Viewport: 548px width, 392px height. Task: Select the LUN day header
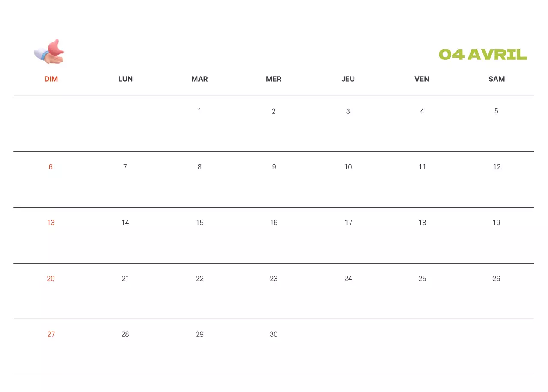tap(125, 79)
